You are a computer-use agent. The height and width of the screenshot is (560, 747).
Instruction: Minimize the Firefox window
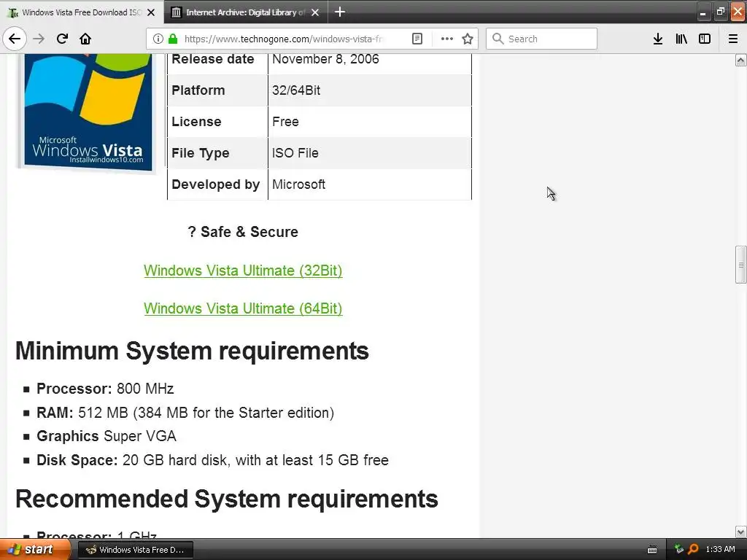click(703, 12)
